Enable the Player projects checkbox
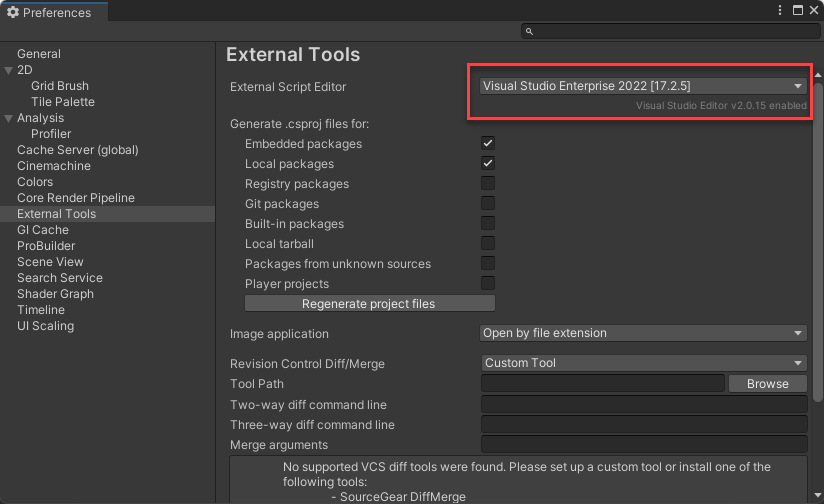This screenshot has width=824, height=504. tap(488, 284)
